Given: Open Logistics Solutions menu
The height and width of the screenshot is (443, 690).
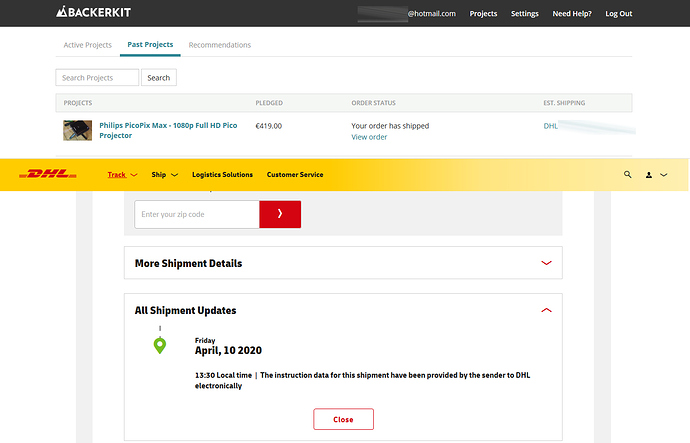Looking at the screenshot, I should point(222,175).
